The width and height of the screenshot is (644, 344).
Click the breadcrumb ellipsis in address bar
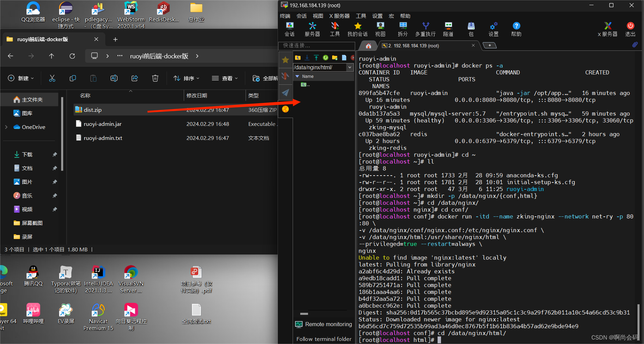tap(120, 56)
